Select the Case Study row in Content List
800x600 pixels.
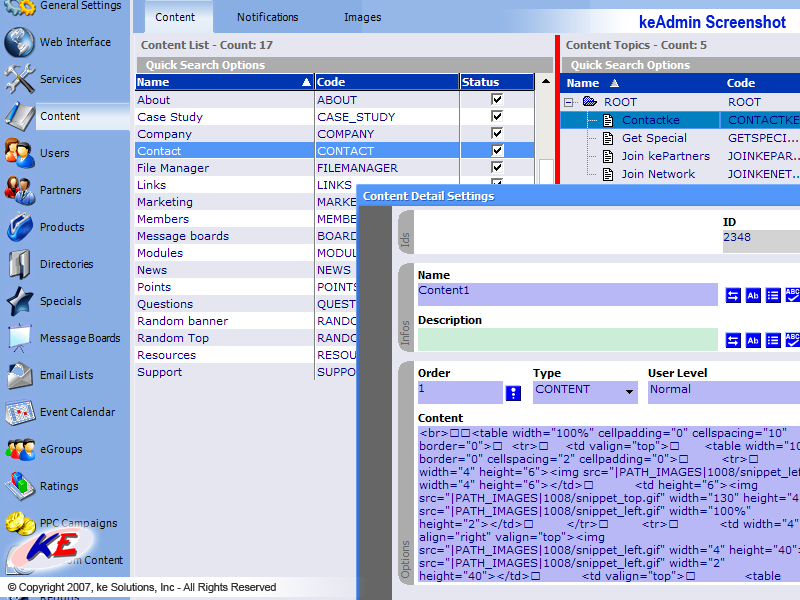[x=335, y=117]
